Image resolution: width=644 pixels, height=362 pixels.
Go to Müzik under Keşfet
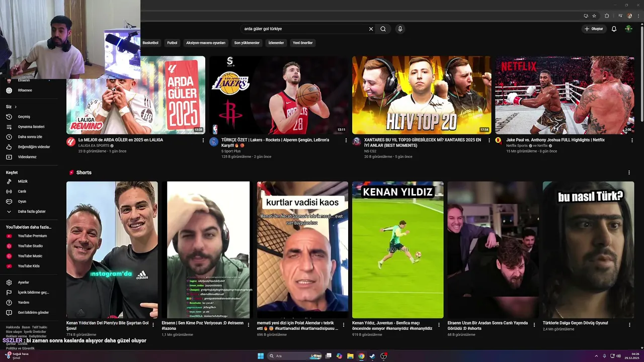tap(30, 181)
